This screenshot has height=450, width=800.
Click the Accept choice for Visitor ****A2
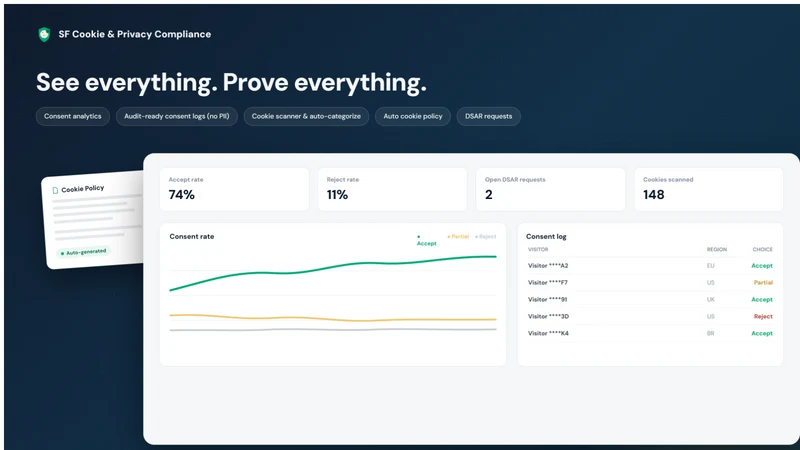762,265
